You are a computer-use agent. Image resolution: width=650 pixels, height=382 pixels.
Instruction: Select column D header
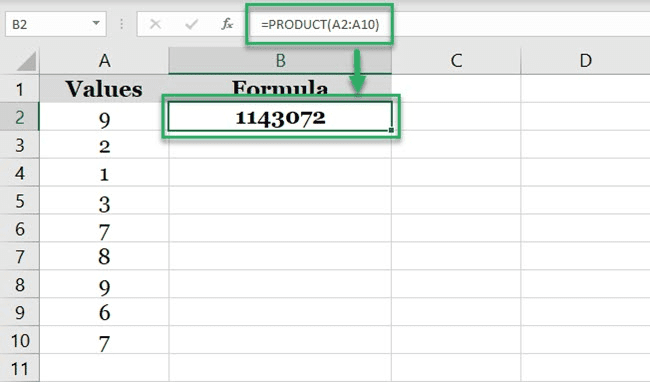pyautogui.click(x=585, y=61)
